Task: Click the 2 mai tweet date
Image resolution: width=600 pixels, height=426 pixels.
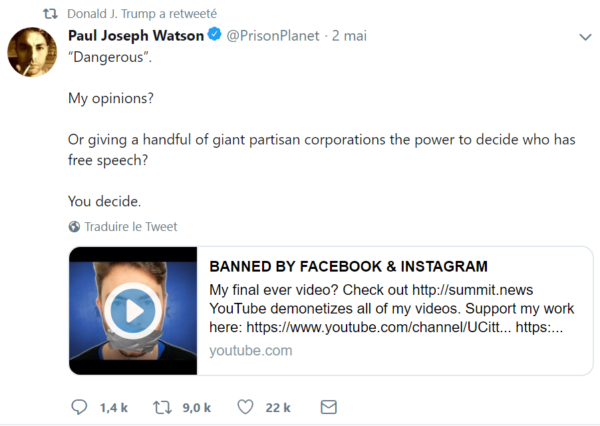Action: pyautogui.click(x=349, y=36)
